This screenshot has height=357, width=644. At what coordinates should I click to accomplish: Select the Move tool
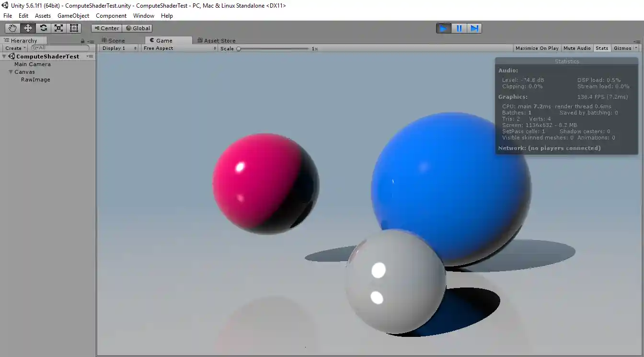coord(28,28)
